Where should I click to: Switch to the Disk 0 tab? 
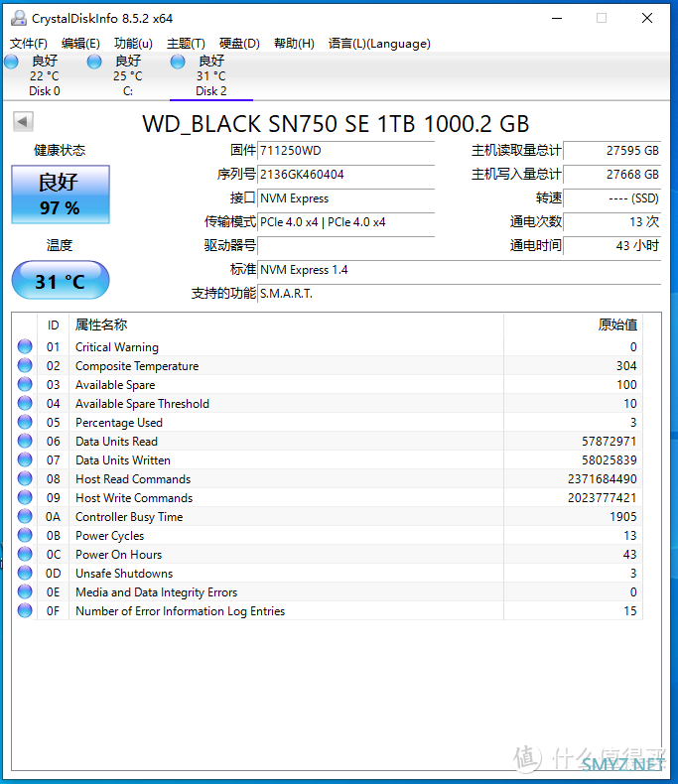pos(45,76)
